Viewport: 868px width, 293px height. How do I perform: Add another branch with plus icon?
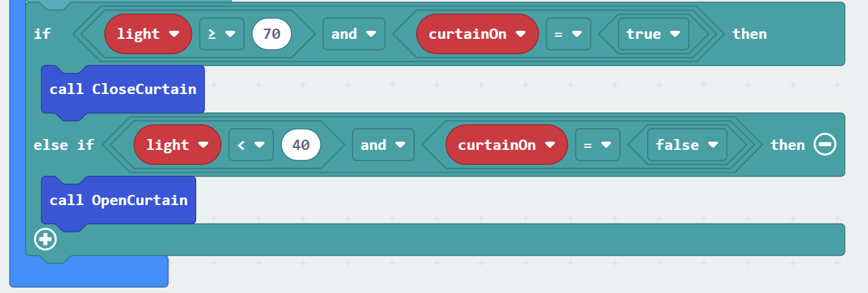tap(46, 240)
